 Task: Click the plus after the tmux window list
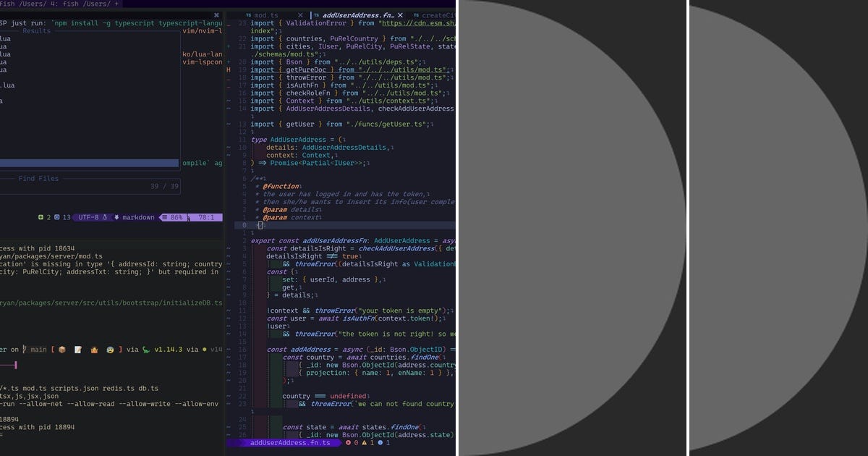point(116,4)
